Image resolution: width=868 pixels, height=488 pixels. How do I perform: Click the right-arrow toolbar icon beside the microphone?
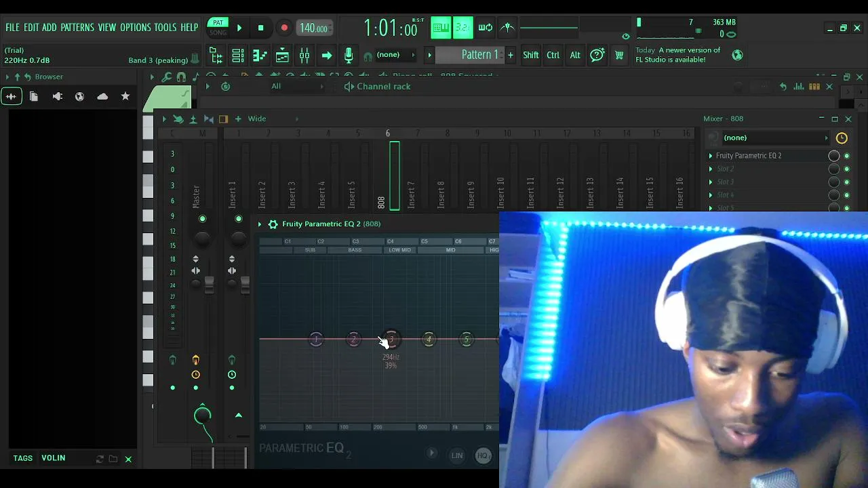point(327,56)
